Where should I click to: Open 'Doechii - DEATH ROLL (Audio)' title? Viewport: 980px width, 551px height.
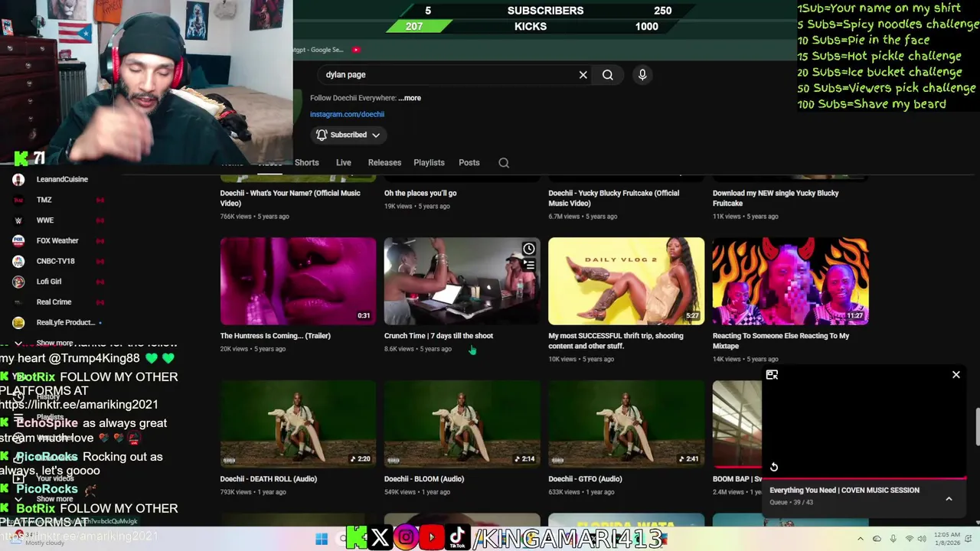point(269,479)
